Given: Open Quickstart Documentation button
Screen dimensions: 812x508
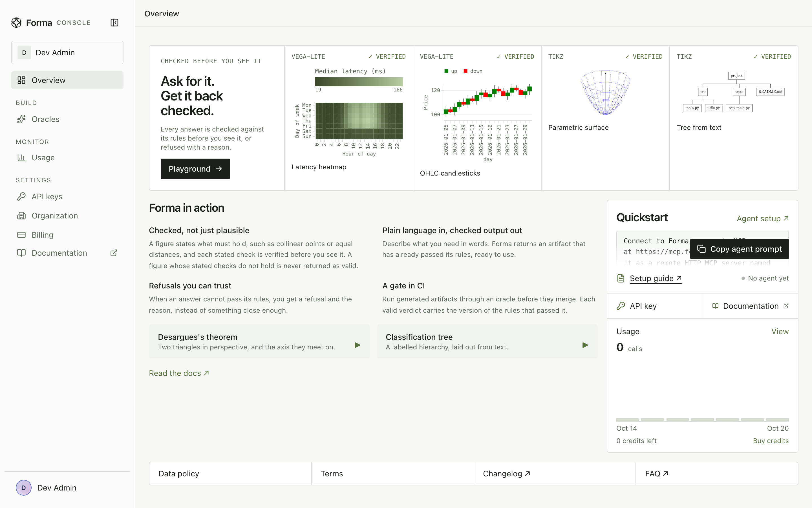Looking at the screenshot, I should [750, 306].
